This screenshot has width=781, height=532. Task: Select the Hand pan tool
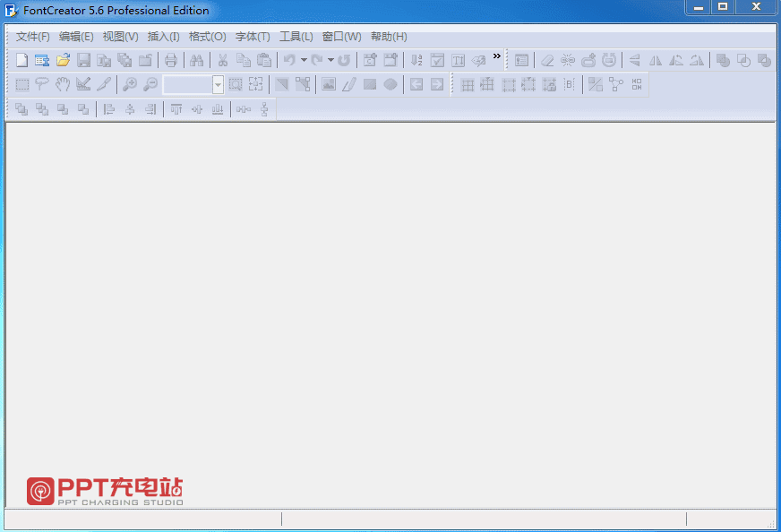pyautogui.click(x=63, y=84)
